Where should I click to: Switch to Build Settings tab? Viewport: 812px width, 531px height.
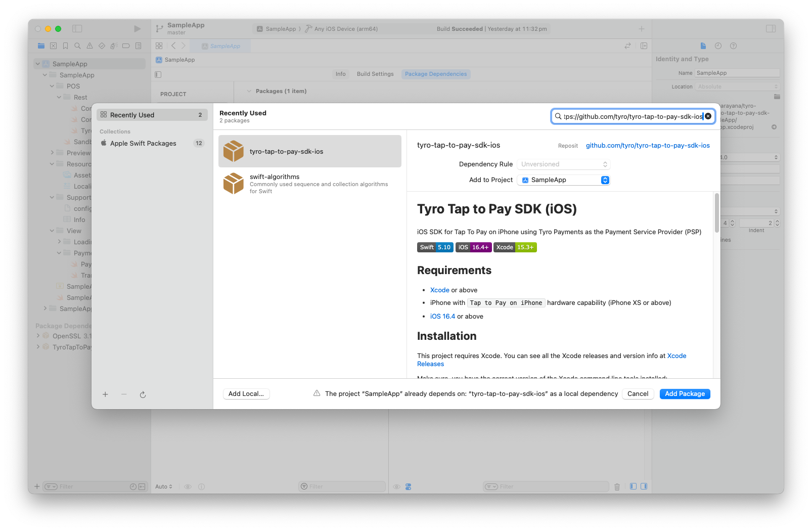(x=375, y=74)
